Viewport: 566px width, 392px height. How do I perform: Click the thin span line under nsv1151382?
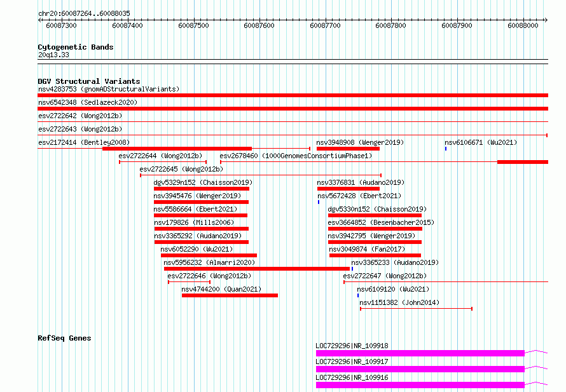(416, 309)
